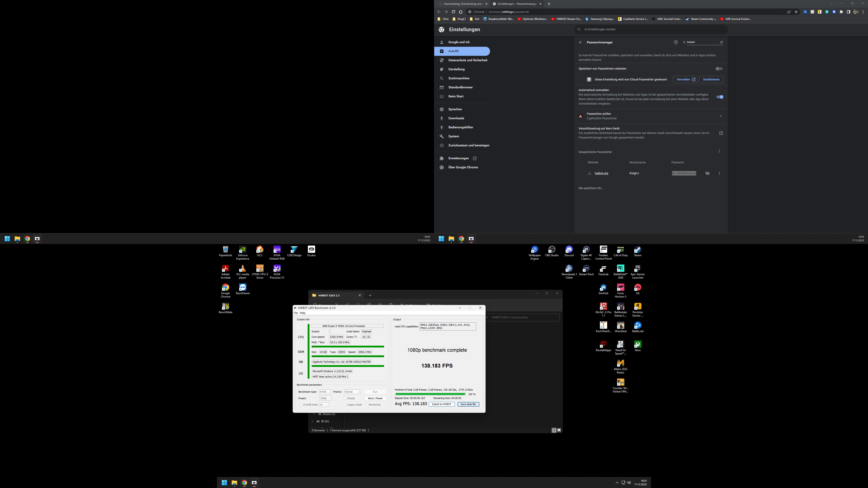Check Monitoring checkbox
Viewport: 868px width, 488px height.
tap(367, 405)
